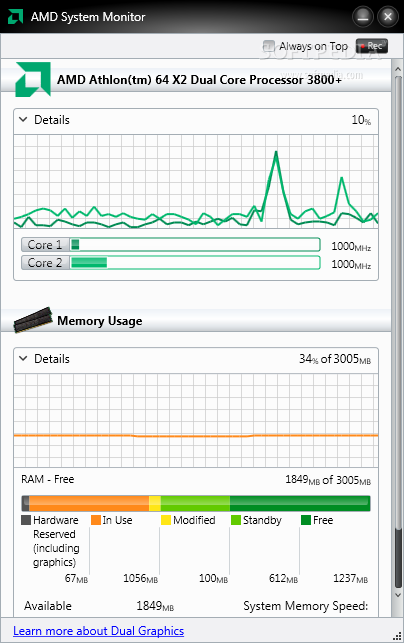The height and width of the screenshot is (643, 404).
Task: Click the AMD logo in title bar
Action: (x=16, y=17)
